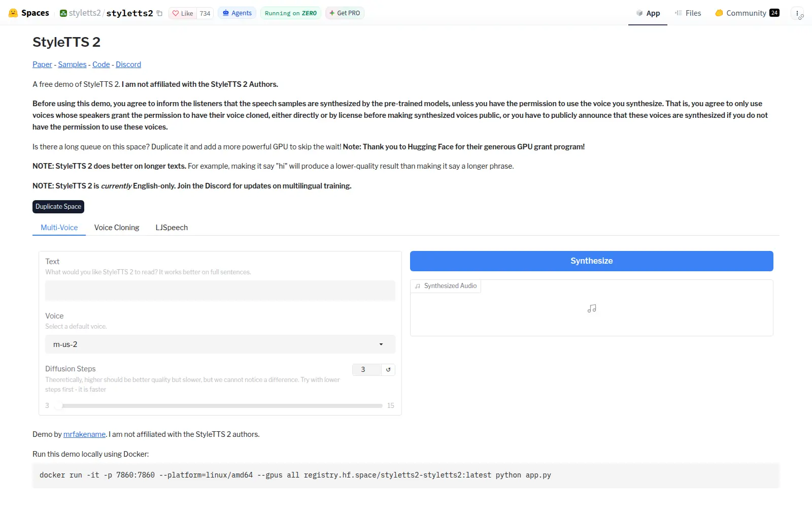Open the styletts2 organization name
812x508 pixels.
85,13
